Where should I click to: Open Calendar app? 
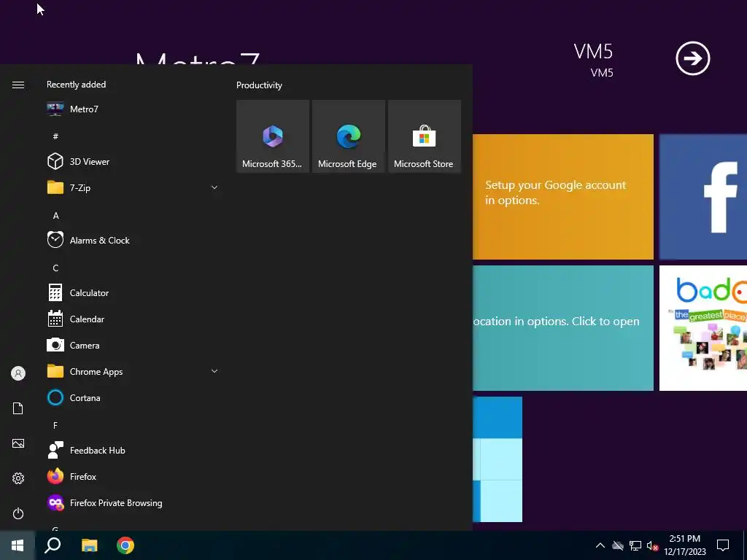coord(132,319)
